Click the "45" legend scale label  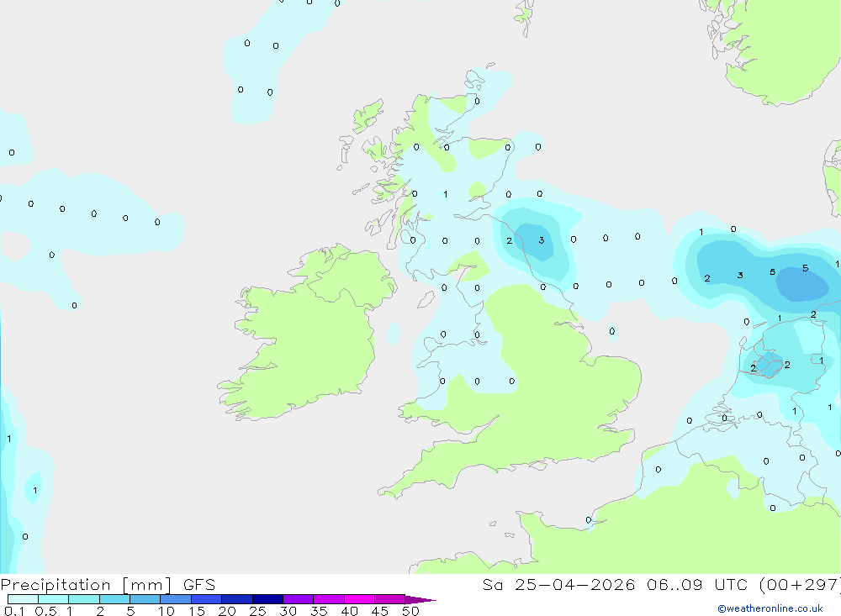tap(380, 611)
